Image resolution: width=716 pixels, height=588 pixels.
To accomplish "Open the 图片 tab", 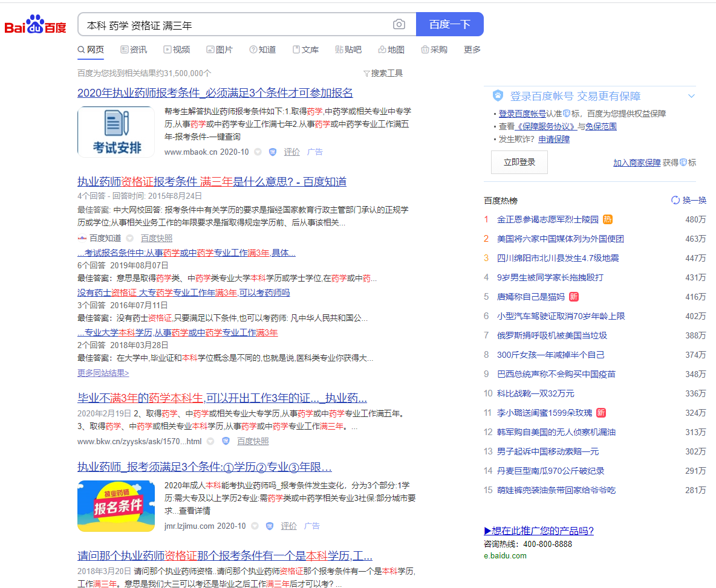I will tap(220, 50).
